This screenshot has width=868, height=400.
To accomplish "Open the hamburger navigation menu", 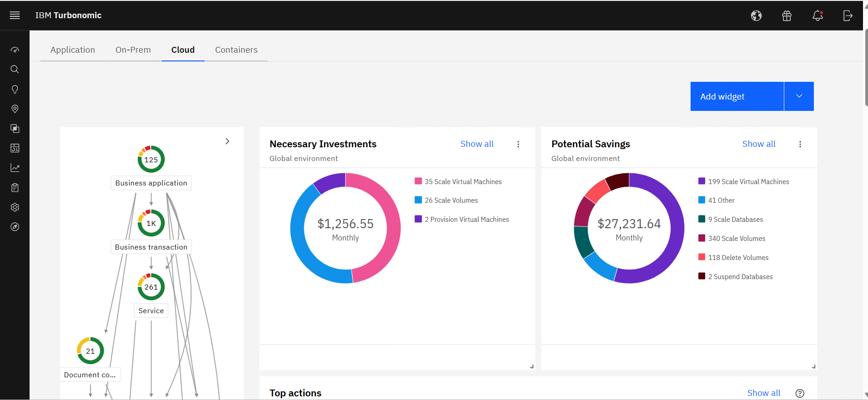I will click(15, 15).
